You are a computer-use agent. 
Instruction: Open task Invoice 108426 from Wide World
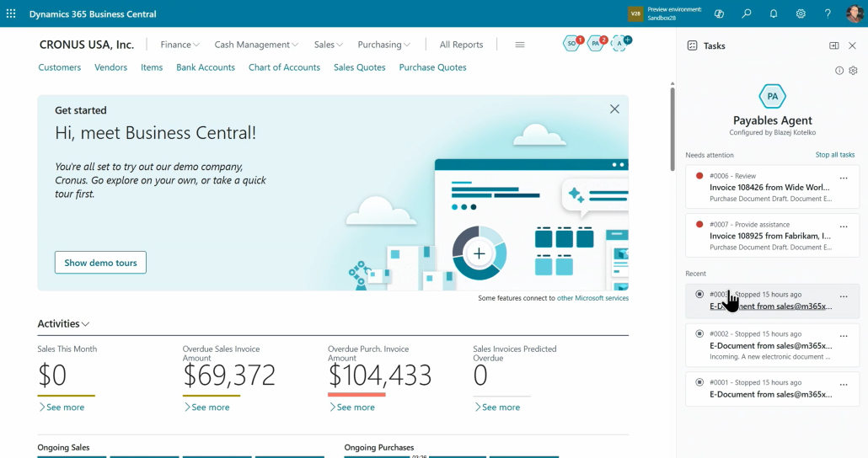click(x=772, y=187)
